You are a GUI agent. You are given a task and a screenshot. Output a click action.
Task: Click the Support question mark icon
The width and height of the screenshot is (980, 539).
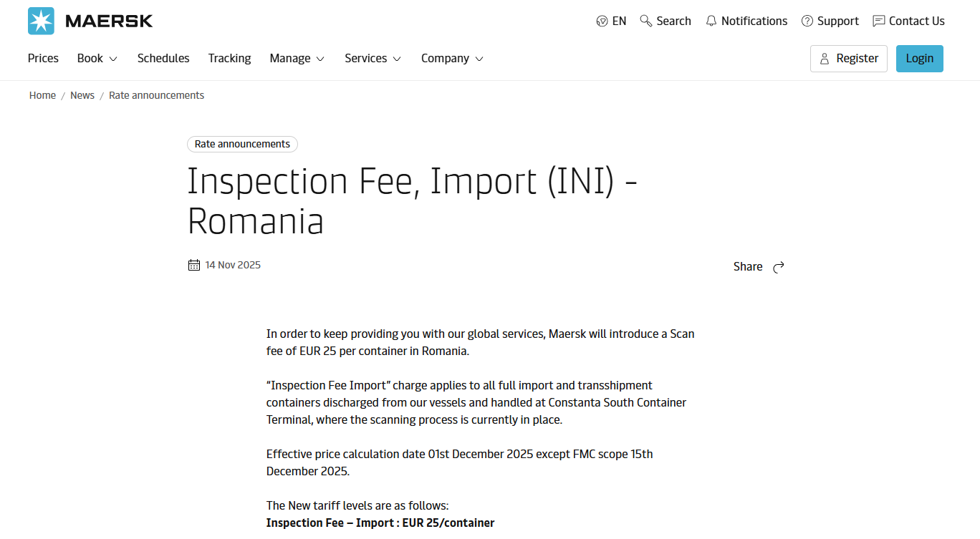coord(807,21)
